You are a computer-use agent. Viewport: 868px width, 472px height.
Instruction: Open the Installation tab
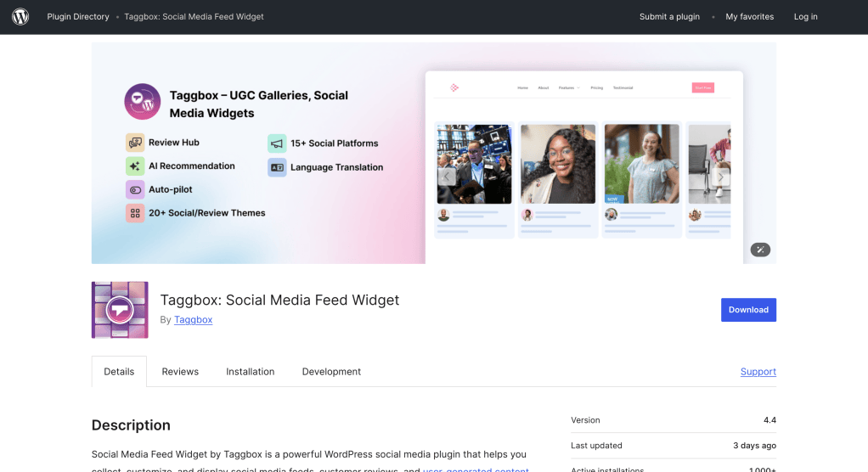click(x=251, y=371)
